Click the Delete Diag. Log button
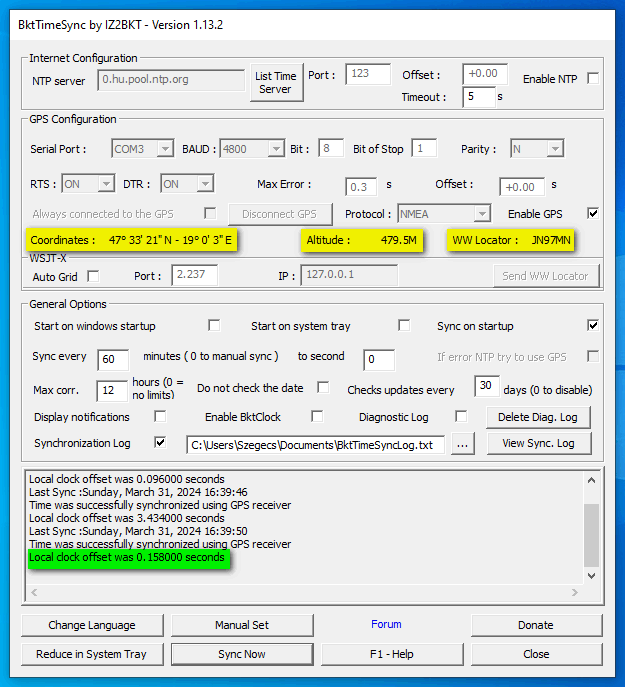The image size is (625, 687). [538, 417]
